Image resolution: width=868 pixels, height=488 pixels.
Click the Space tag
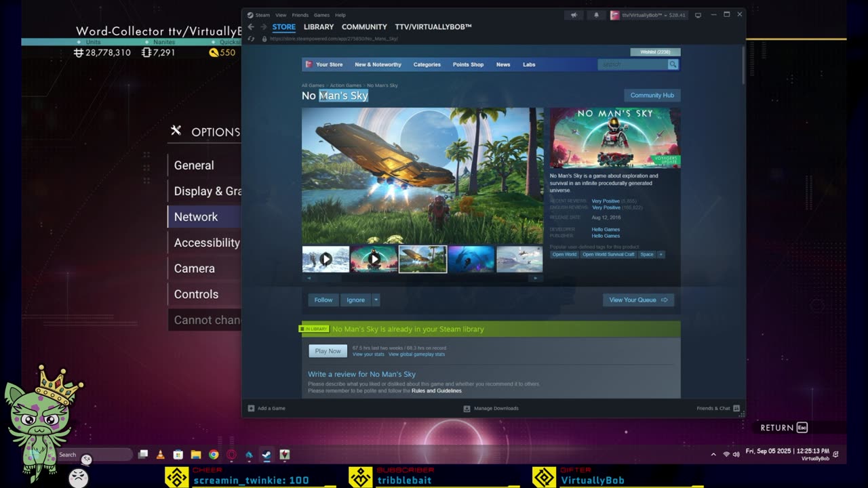point(647,254)
